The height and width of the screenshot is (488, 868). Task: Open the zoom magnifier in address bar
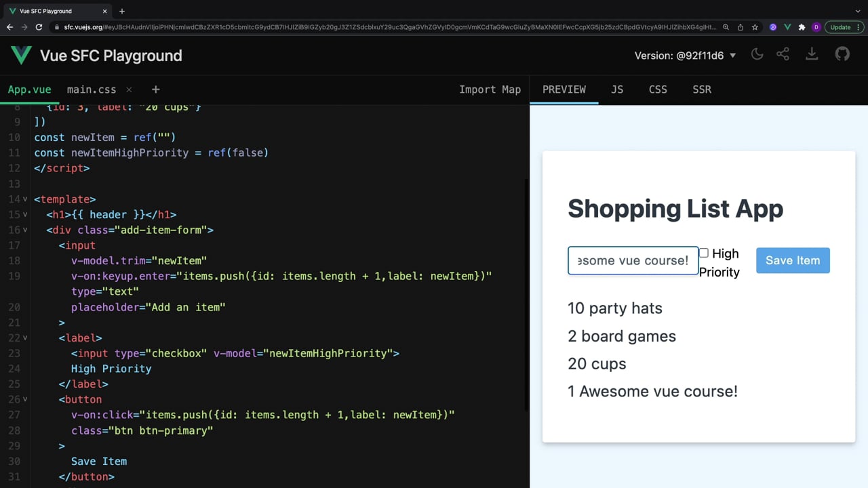726,27
